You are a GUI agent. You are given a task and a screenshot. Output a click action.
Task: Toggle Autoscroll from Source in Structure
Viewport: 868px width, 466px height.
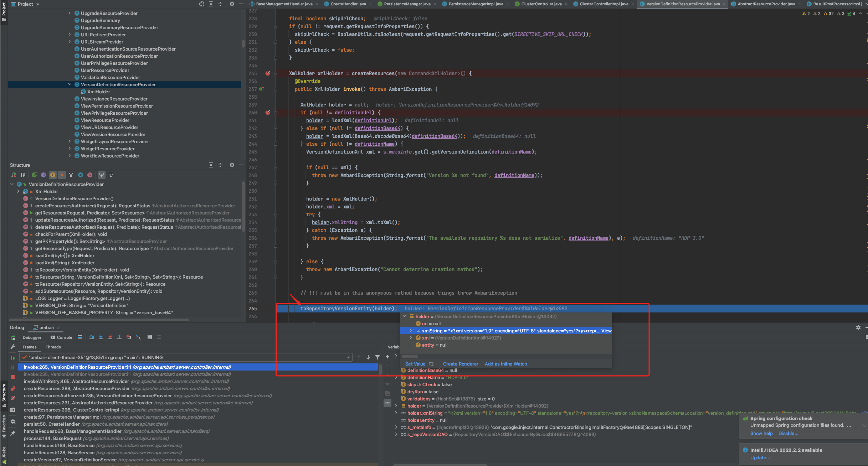click(x=111, y=175)
